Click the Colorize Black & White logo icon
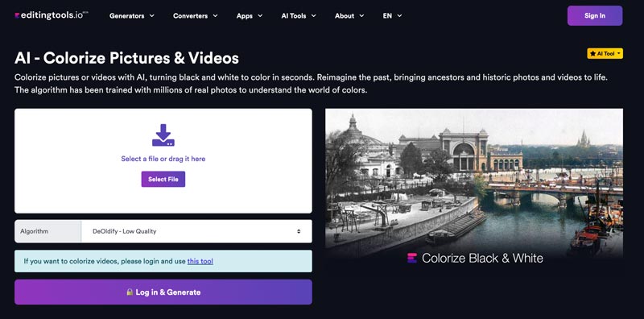Viewport: 644px width, 319px height. (x=412, y=258)
